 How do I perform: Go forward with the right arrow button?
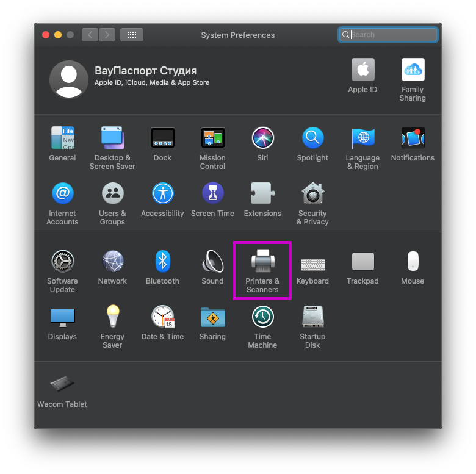(107, 35)
